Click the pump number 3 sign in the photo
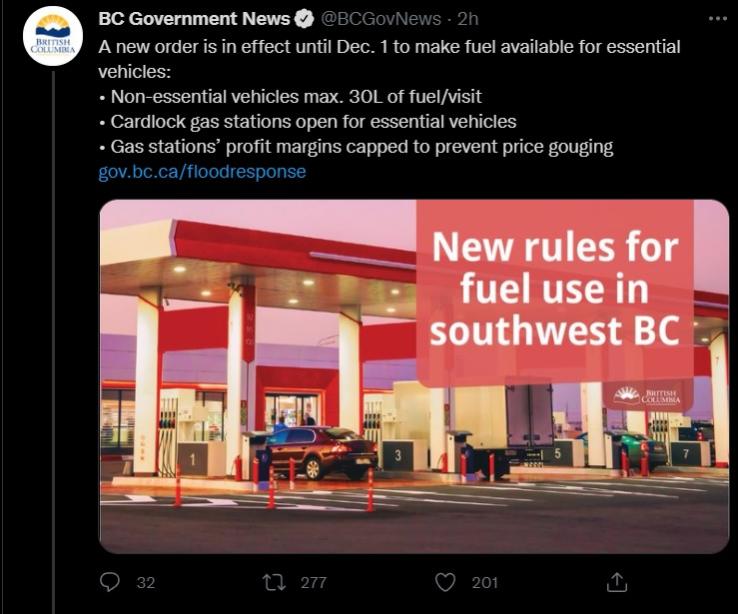This screenshot has width=738, height=614. point(397,455)
